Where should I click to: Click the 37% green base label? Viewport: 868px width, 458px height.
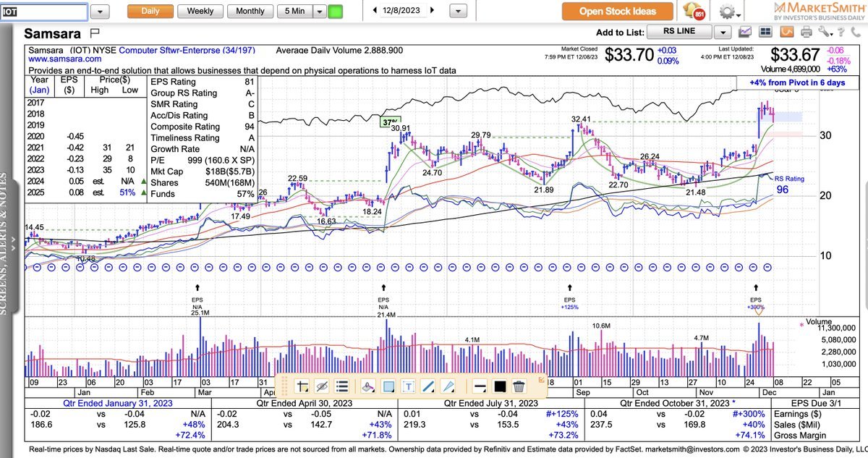(x=391, y=122)
